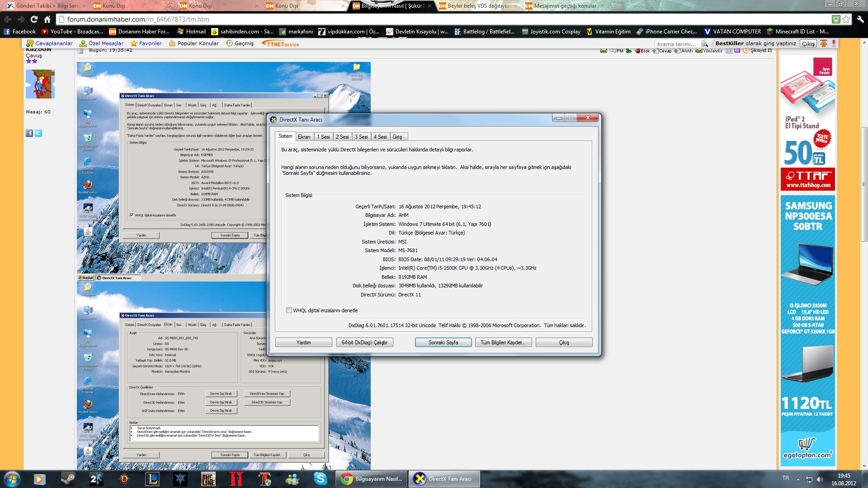
Task: Open Favoriler in forum toolbar
Action: pyautogui.click(x=146, y=43)
